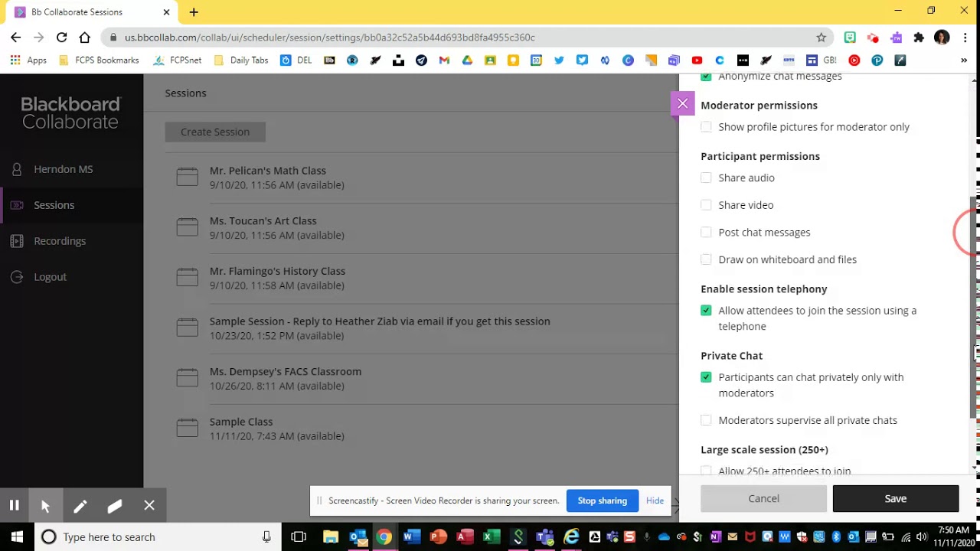Open Mr. Flamingo's History Class session
The width and height of the screenshot is (980, 551).
tap(277, 271)
